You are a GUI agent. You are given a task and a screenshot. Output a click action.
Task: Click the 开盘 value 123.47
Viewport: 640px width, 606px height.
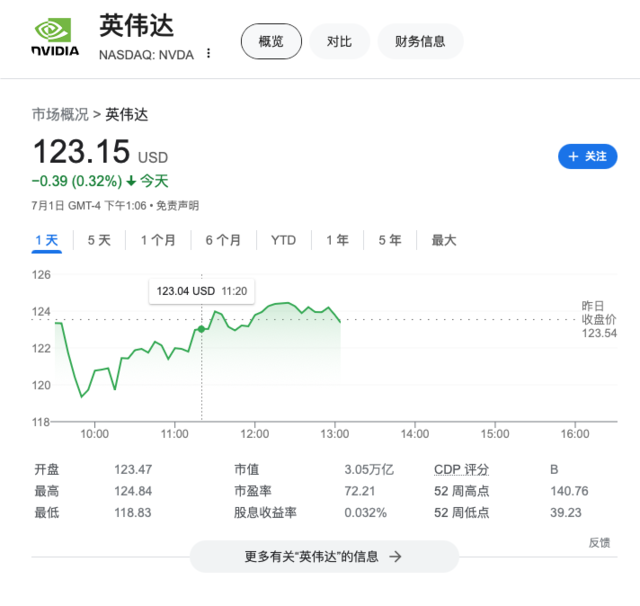point(133,470)
